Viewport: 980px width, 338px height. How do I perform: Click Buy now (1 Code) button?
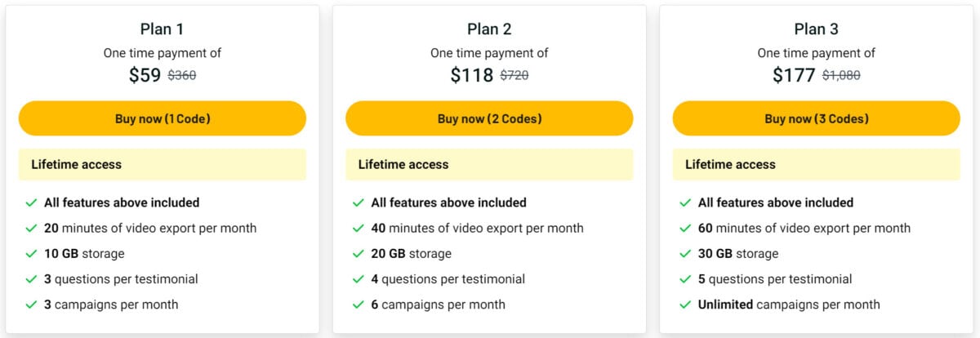[x=163, y=118]
